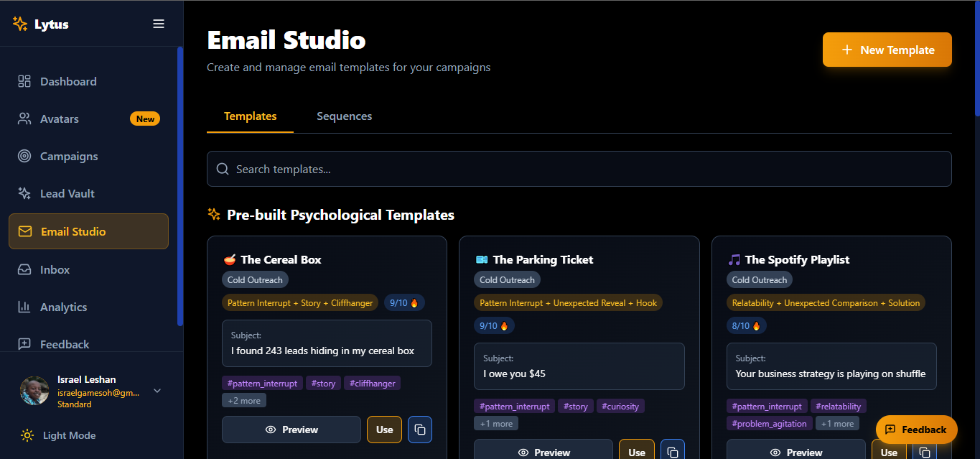Open Lead Vault from the sidebar
Image resolution: width=980 pixels, height=459 pixels.
(x=67, y=193)
